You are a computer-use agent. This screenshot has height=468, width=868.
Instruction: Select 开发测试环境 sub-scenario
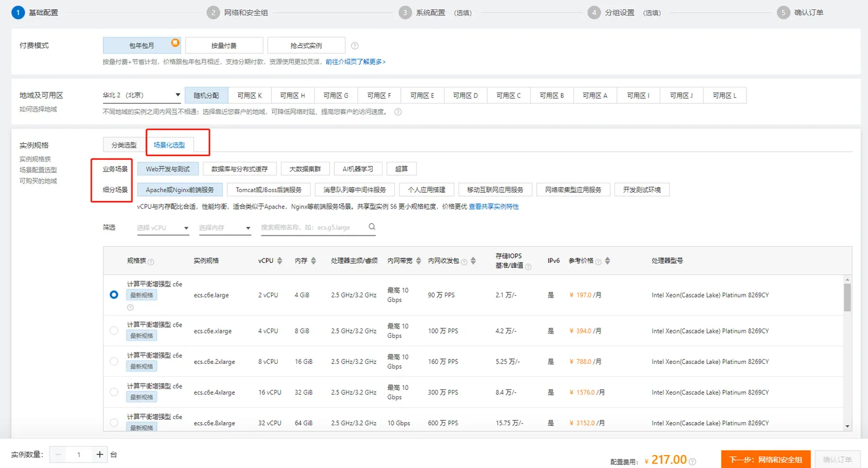pos(642,190)
